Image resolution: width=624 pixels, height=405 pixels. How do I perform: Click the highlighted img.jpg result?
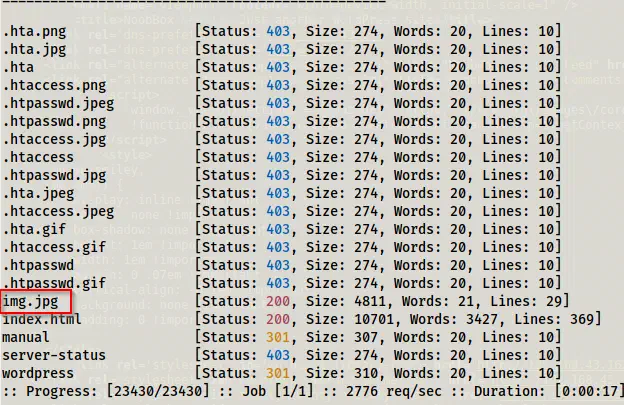tap(31, 302)
